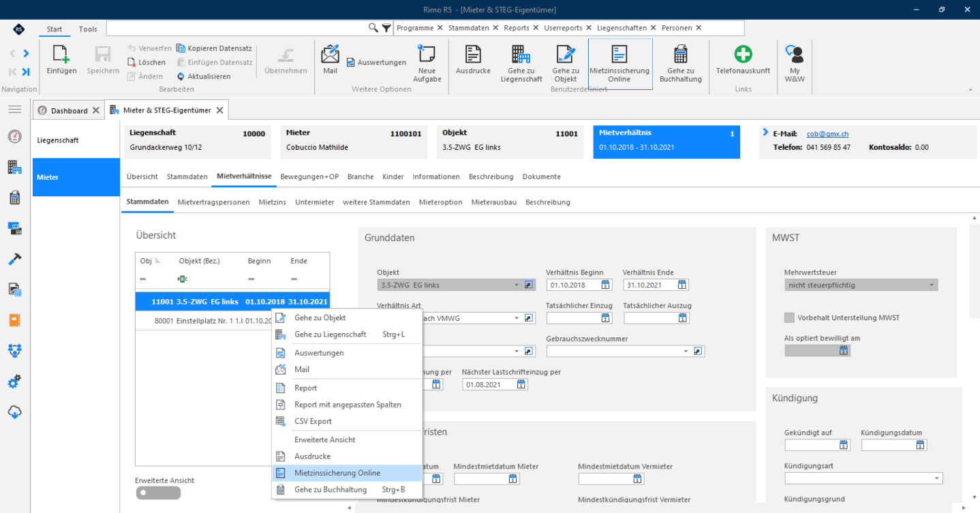Switch to the Dashboard tab
Screen dimensions: 980x513
69,110
